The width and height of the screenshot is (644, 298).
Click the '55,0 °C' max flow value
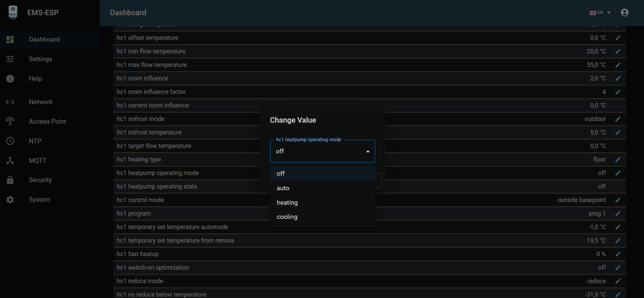click(x=597, y=65)
